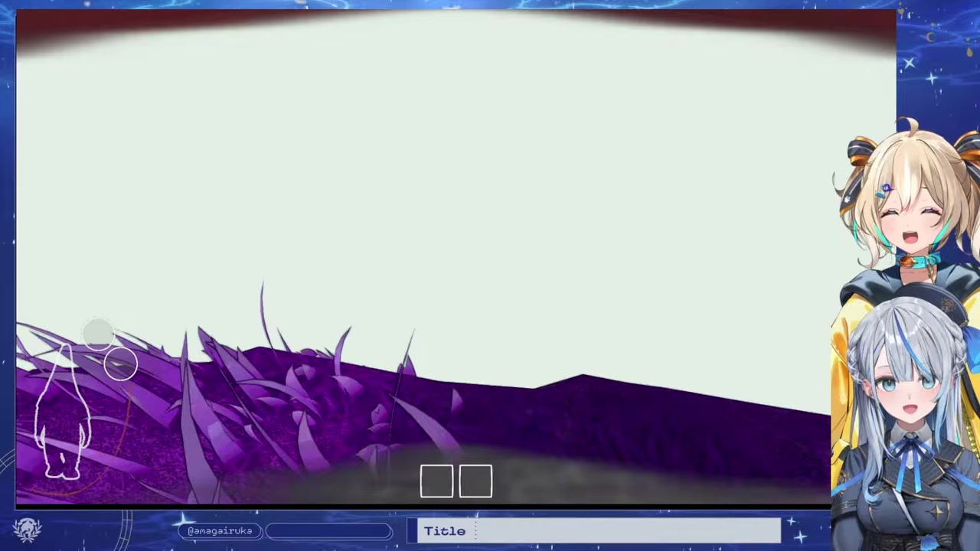Click the empty pill field beside @amagairuka
The image size is (980, 551).
[329, 531]
